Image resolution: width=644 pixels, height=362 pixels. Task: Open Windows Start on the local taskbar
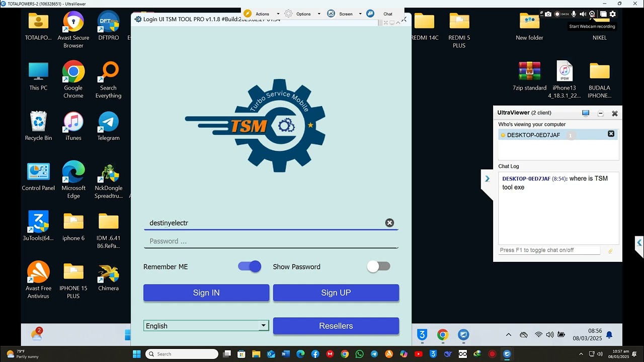point(137,354)
